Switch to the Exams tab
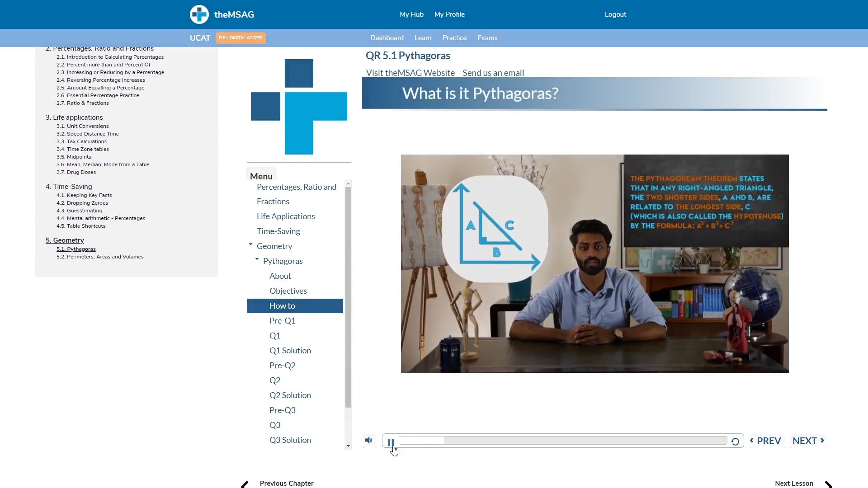Viewport: 868px width, 488px height. (487, 38)
